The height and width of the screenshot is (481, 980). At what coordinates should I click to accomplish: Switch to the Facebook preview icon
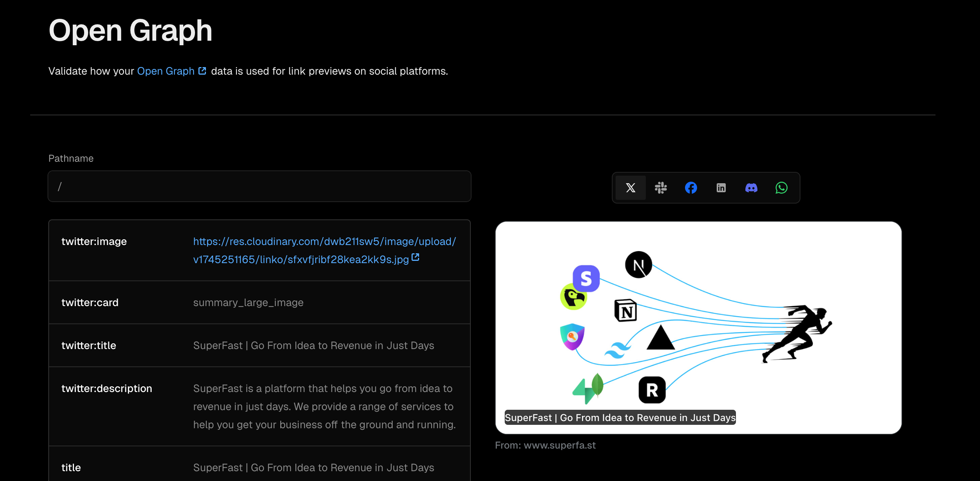pos(691,187)
